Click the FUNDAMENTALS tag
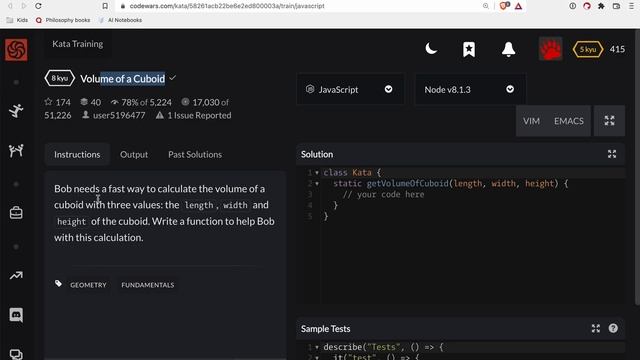Image resolution: width=640 pixels, height=360 pixels. pos(148,285)
